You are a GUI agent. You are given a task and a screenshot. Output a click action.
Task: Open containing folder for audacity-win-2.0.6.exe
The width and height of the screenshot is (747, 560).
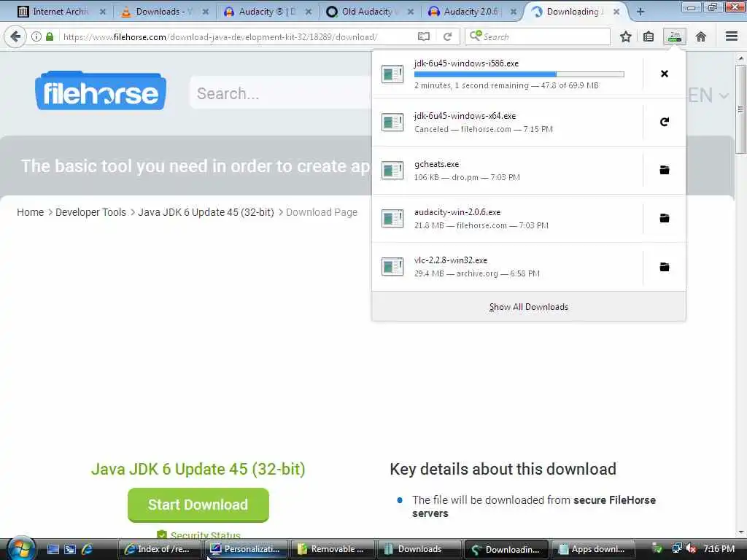(x=664, y=218)
